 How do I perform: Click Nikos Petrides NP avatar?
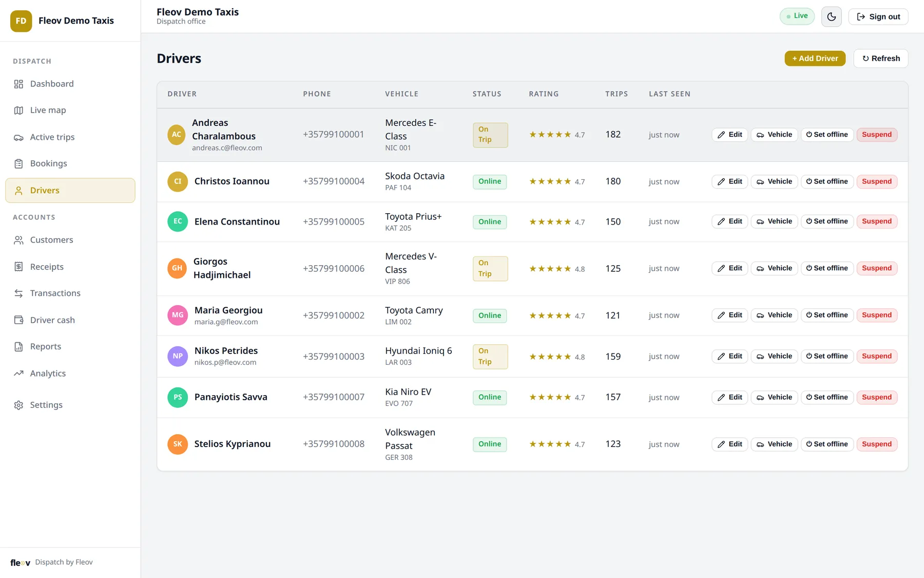(x=178, y=356)
